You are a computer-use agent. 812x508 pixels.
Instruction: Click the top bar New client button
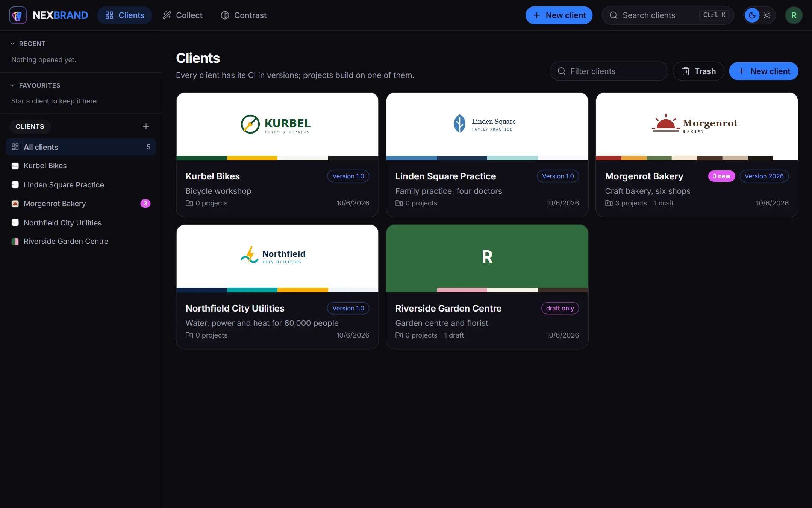[559, 15]
